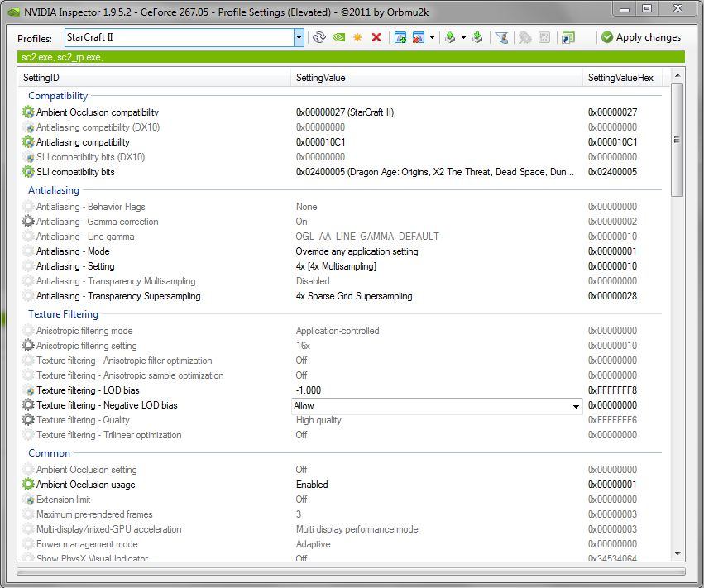Click value 'Override any application setting'
The width and height of the screenshot is (704, 588).
357,251
